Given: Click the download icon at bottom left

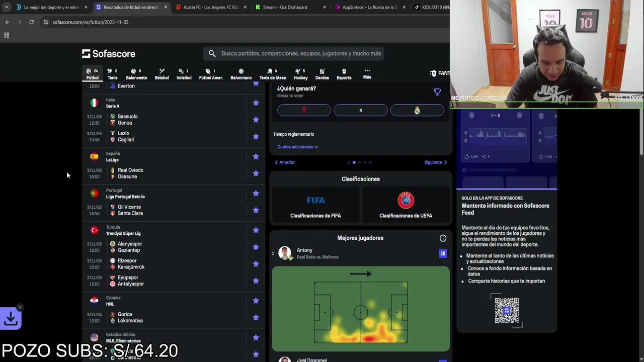Looking at the screenshot, I should click(x=11, y=318).
